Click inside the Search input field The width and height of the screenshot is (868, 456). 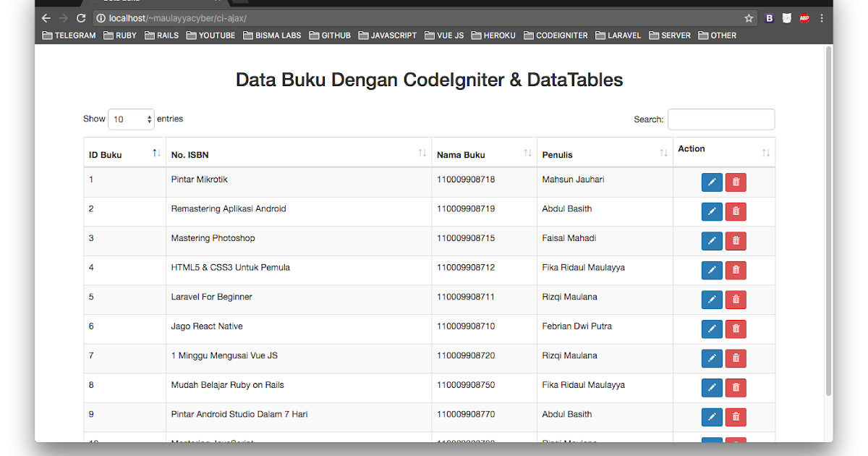pos(721,119)
